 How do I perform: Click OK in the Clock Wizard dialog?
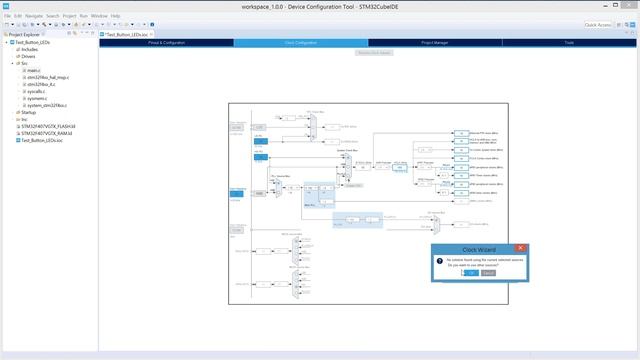click(471, 273)
